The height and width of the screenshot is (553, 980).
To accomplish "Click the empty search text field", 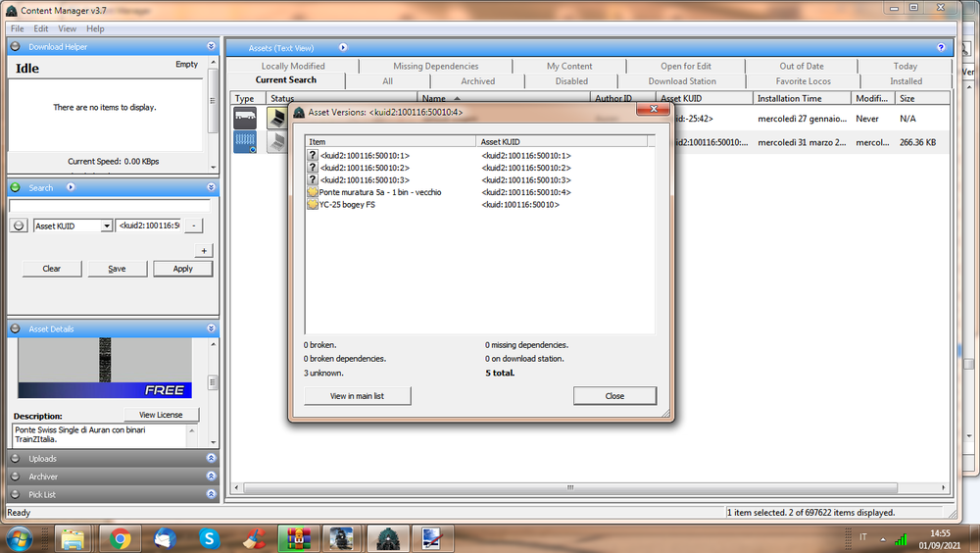I will point(110,207).
